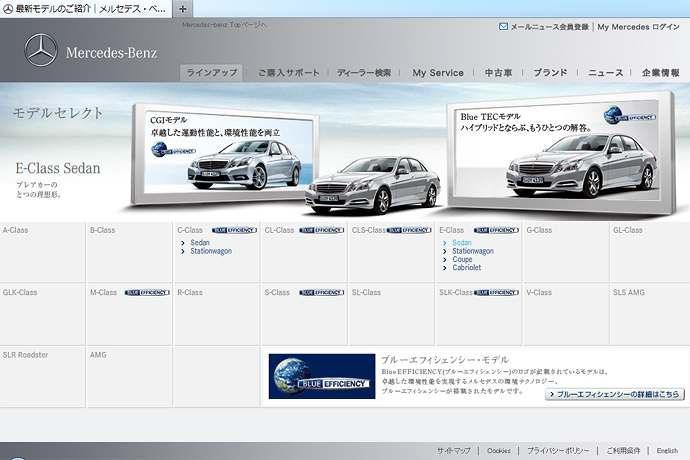690x460 pixels.
Task: Select the Blue TECモデル billboard
Action: point(560,153)
